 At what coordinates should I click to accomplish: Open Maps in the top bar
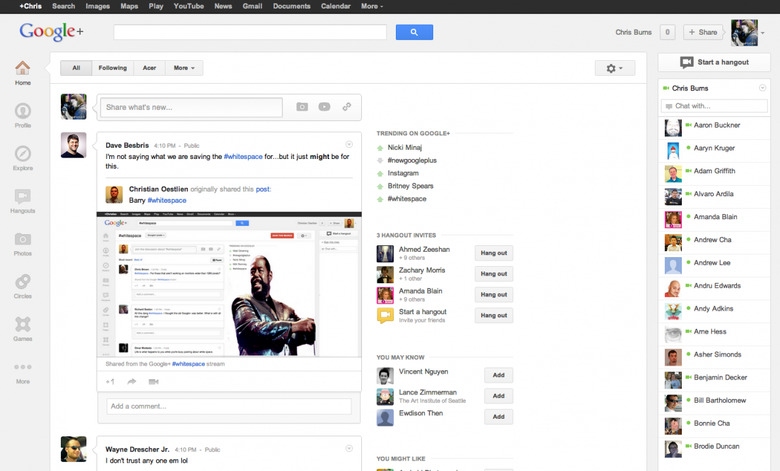pyautogui.click(x=129, y=6)
